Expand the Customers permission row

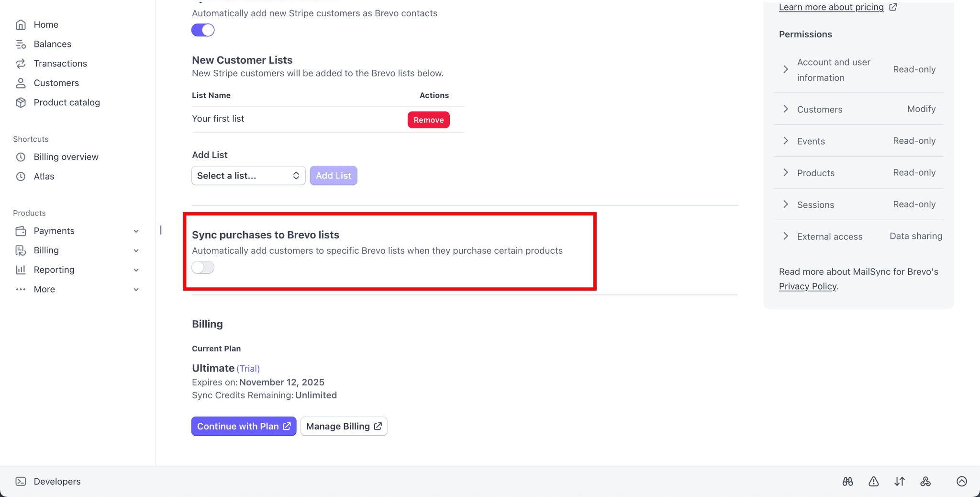click(785, 109)
